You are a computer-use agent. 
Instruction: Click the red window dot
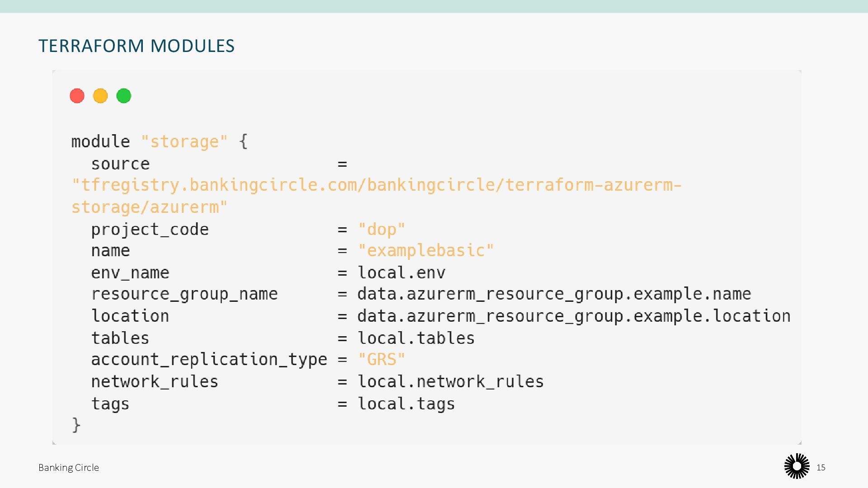[x=77, y=96]
